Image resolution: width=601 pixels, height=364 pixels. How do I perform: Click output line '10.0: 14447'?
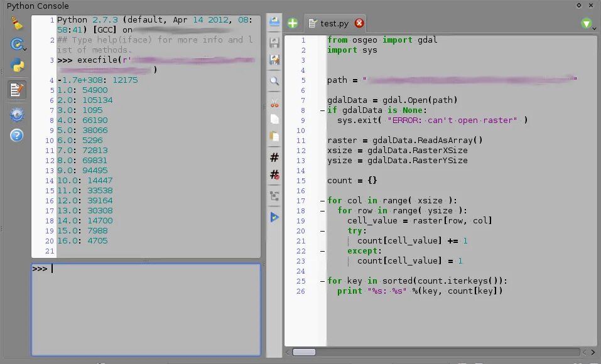click(85, 181)
